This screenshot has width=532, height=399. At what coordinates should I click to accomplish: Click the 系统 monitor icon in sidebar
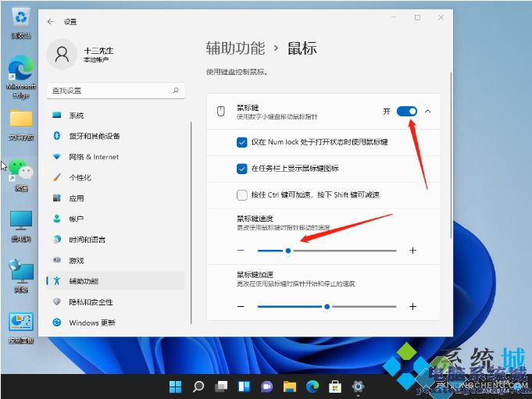[57, 116]
